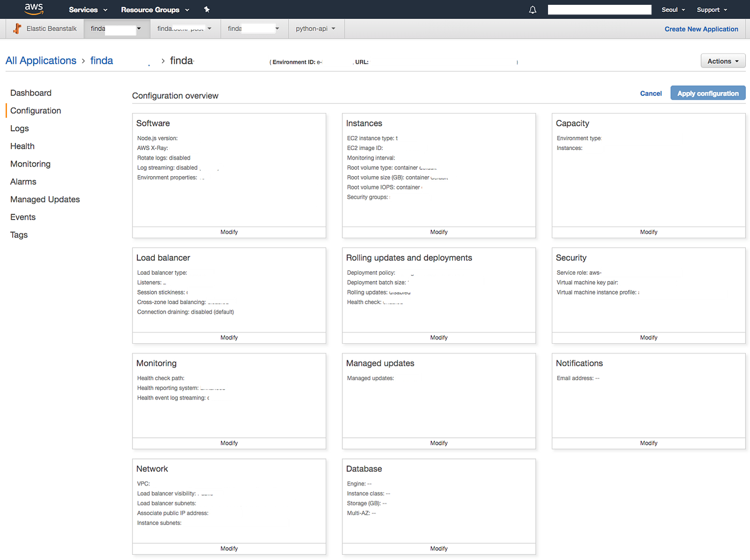Viewport: 750px width, 560px height.
Task: Modify the Security configuration card
Action: [x=649, y=337]
